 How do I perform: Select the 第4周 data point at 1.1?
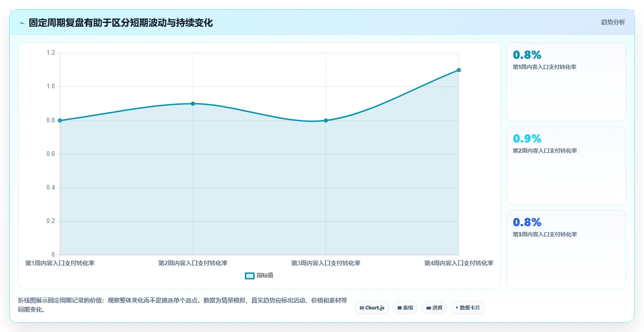[459, 70]
